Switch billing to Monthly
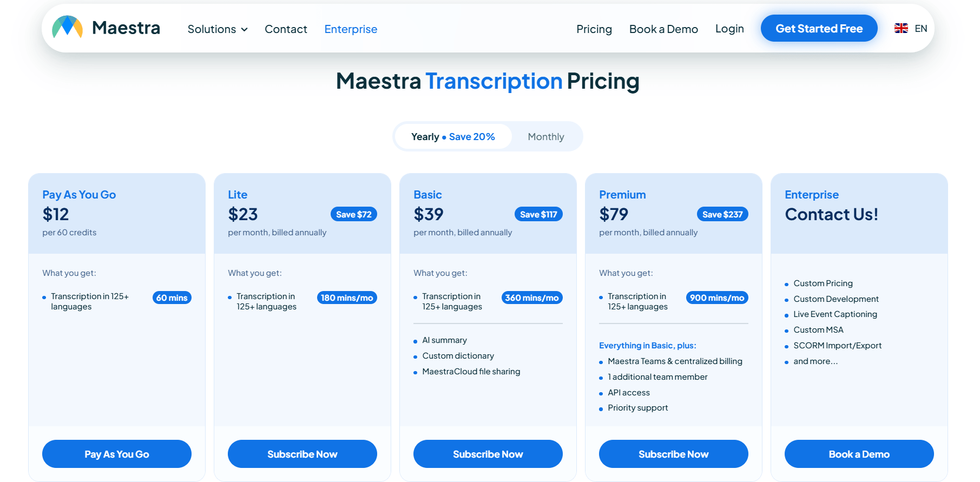Image resolution: width=980 pixels, height=482 pixels. (546, 137)
